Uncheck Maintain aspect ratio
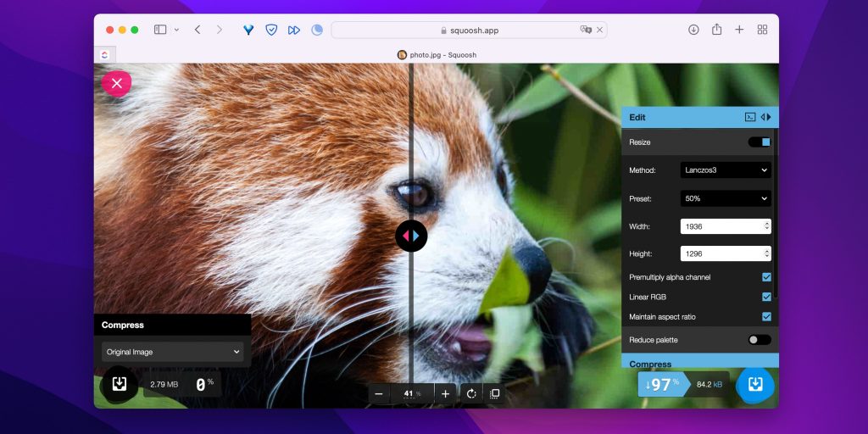This screenshot has width=868, height=434. (766, 317)
